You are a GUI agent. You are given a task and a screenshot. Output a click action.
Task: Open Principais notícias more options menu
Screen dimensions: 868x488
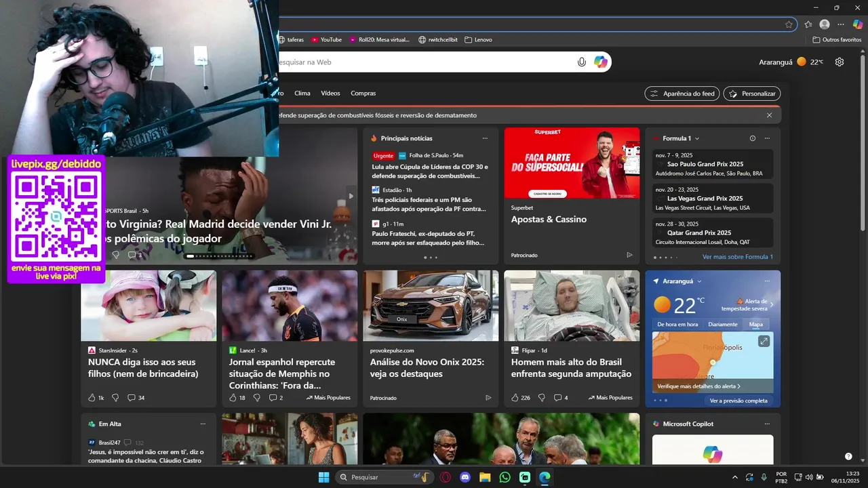coord(485,138)
